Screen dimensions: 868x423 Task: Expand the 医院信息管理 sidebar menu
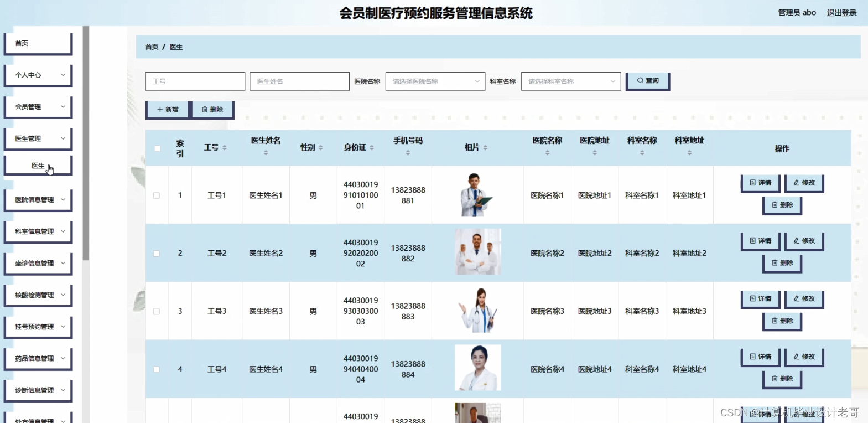(38, 200)
